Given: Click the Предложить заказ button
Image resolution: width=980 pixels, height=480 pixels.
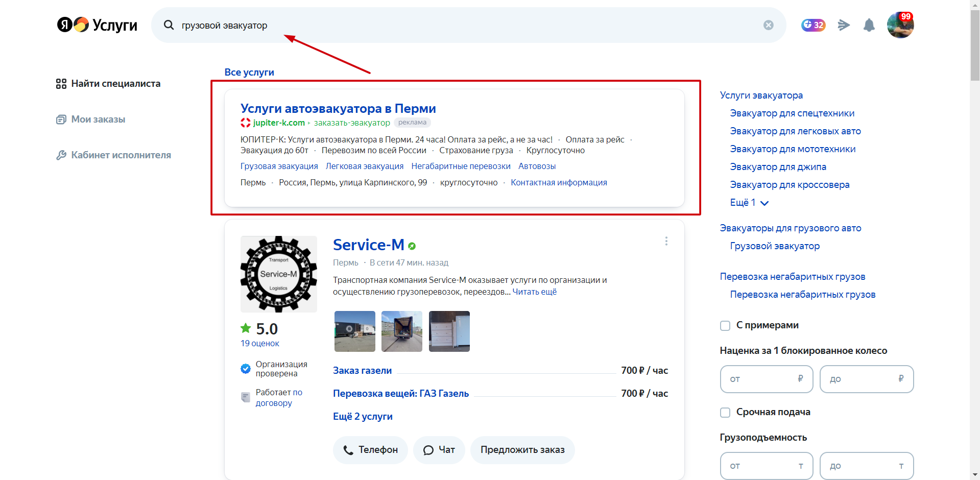Looking at the screenshot, I should [x=522, y=450].
